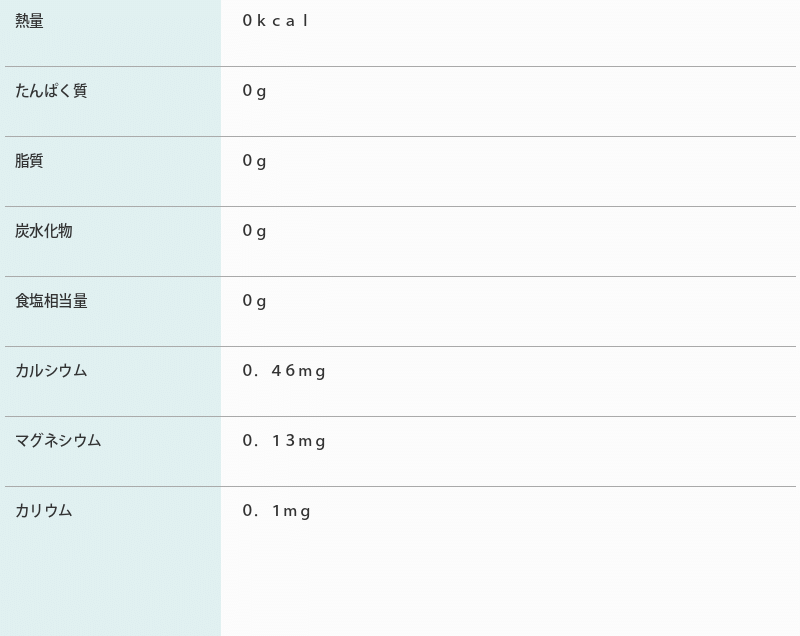Select the 0.46mg calcium value

[x=284, y=371]
